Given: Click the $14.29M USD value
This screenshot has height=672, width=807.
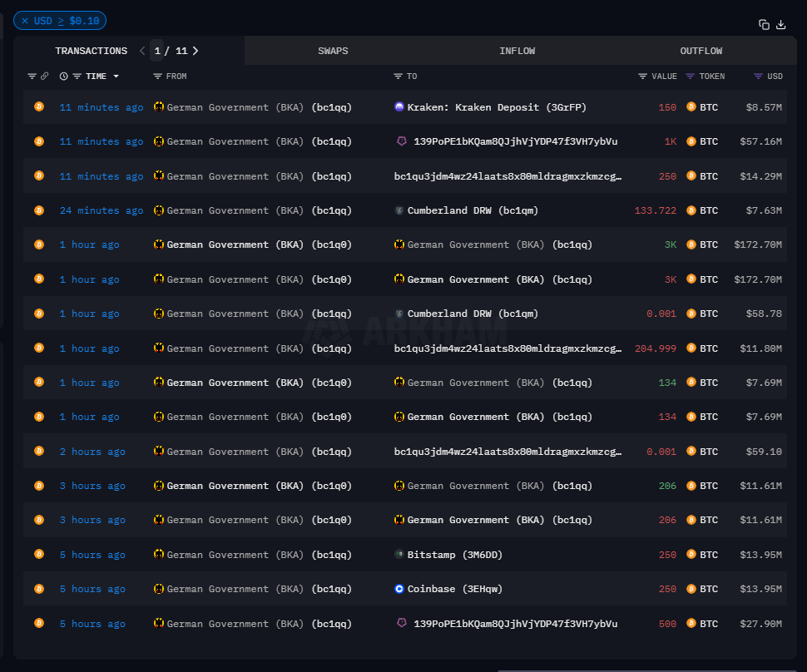Looking at the screenshot, I should tap(760, 176).
